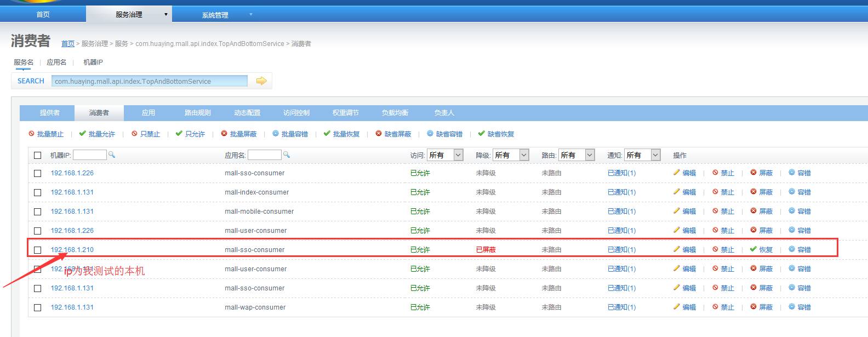The image size is (868, 337).
Task: Check the box for mall-mobile-consumer row
Action: point(38,212)
